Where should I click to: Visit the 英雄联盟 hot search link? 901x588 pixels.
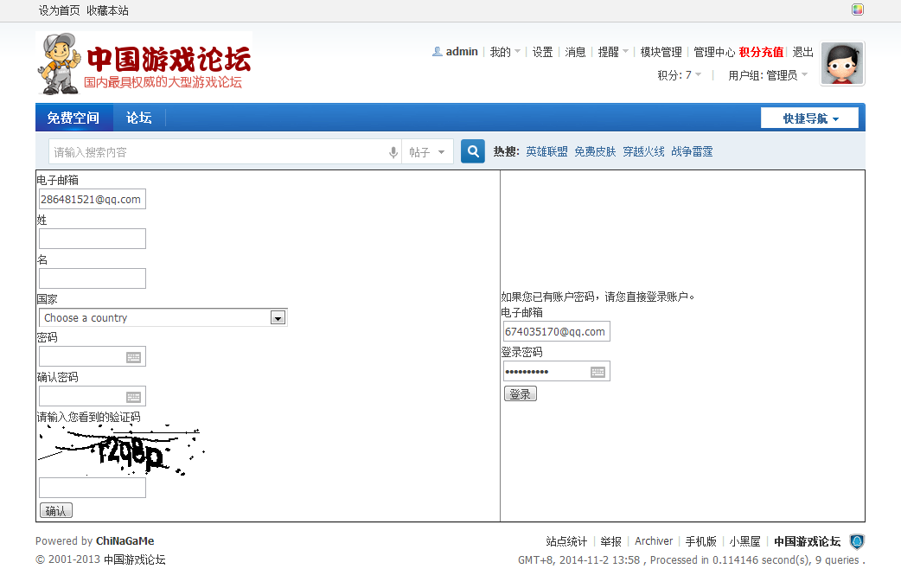pos(546,150)
